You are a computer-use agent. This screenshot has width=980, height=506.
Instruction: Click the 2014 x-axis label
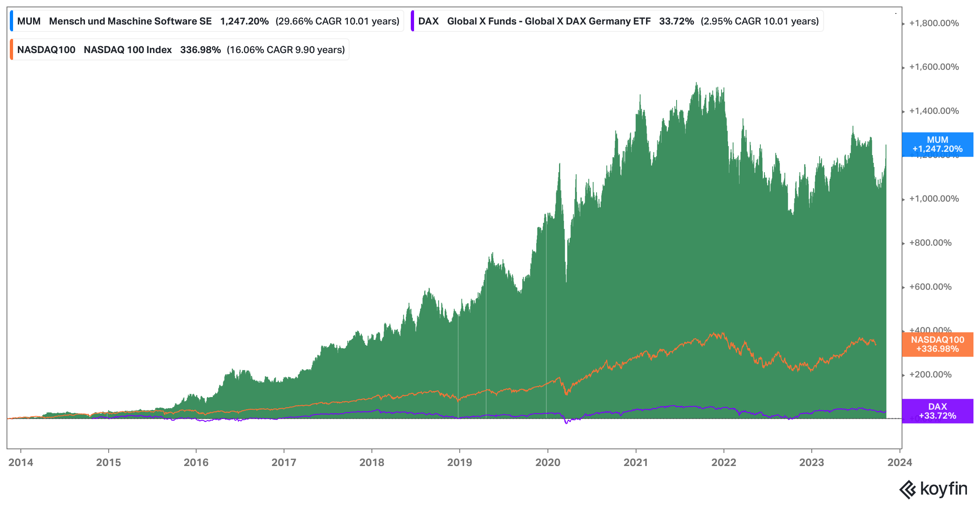21,462
